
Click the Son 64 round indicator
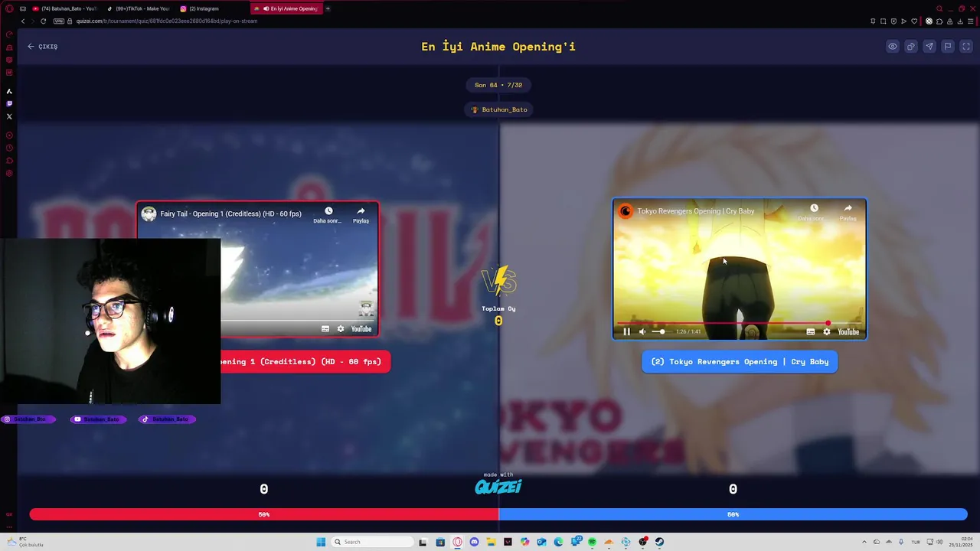(x=498, y=85)
